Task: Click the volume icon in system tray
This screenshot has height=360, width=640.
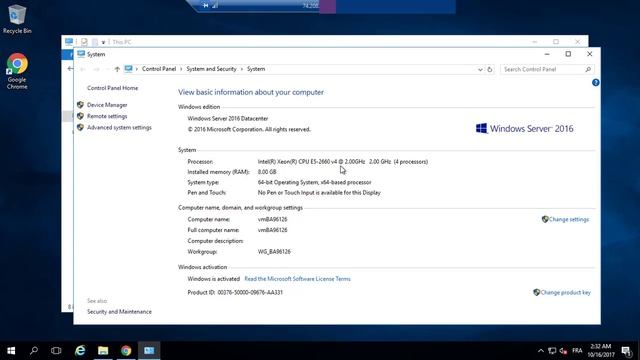Action: pyautogui.click(x=564, y=351)
